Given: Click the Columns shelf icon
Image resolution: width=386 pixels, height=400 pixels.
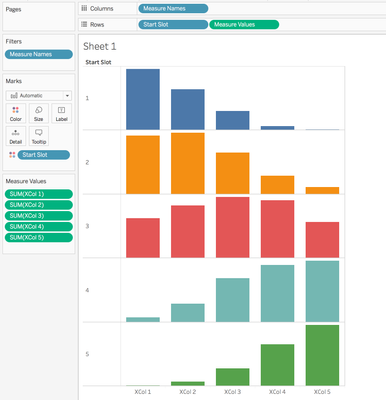Looking at the screenshot, I should coord(84,9).
